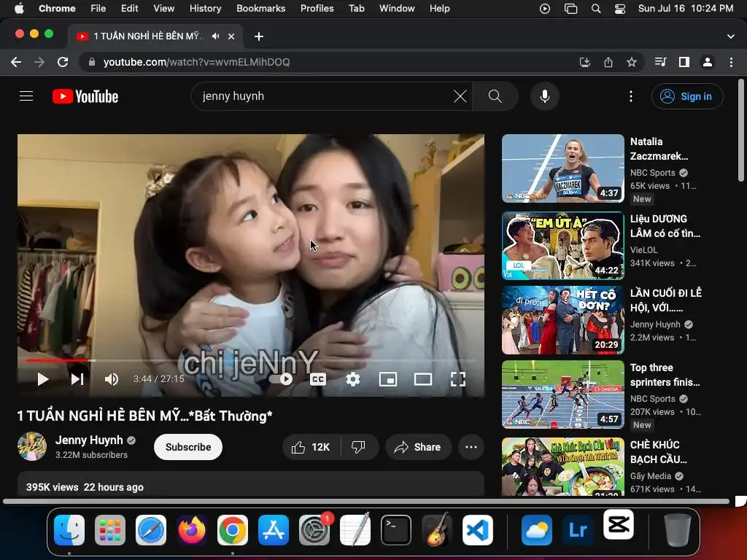Screen dimensions: 747x560
Task: Share this page from the address bar
Action: 608,62
